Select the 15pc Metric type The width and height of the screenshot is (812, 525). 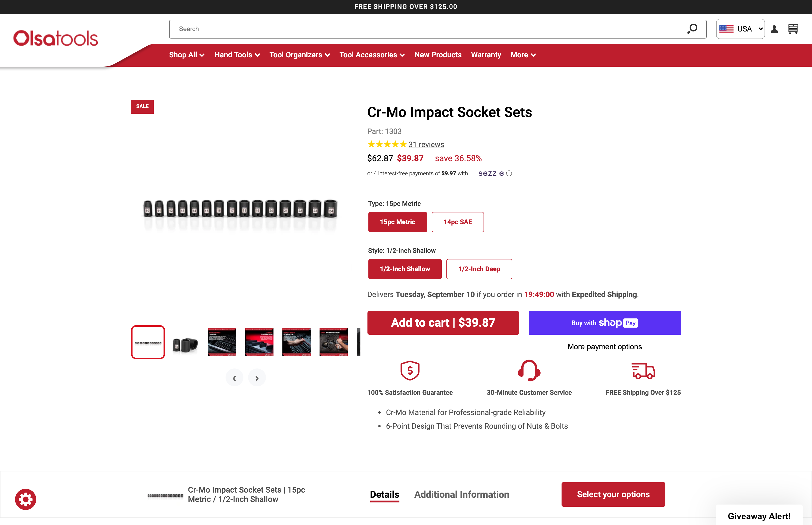[397, 222]
